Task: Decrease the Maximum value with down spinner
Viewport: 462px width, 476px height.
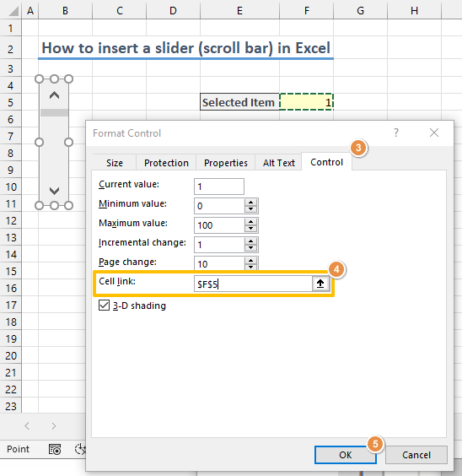Action: coord(250,229)
